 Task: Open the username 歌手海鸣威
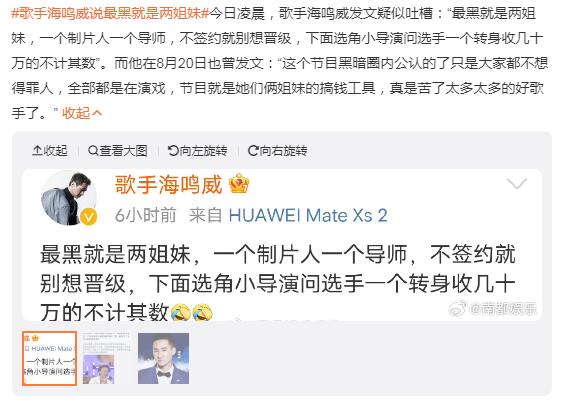(x=168, y=185)
